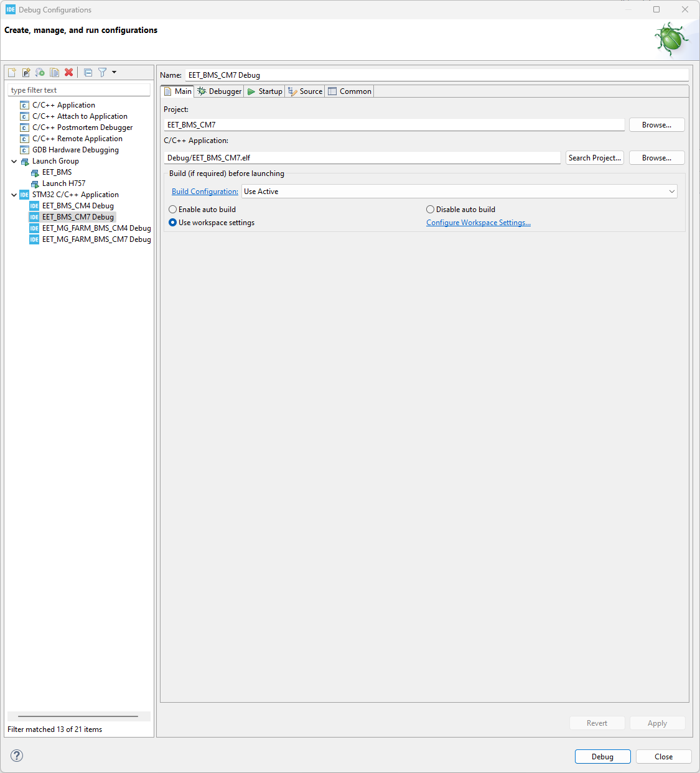
Task: Open the Build Configuration link
Action: [x=205, y=192]
